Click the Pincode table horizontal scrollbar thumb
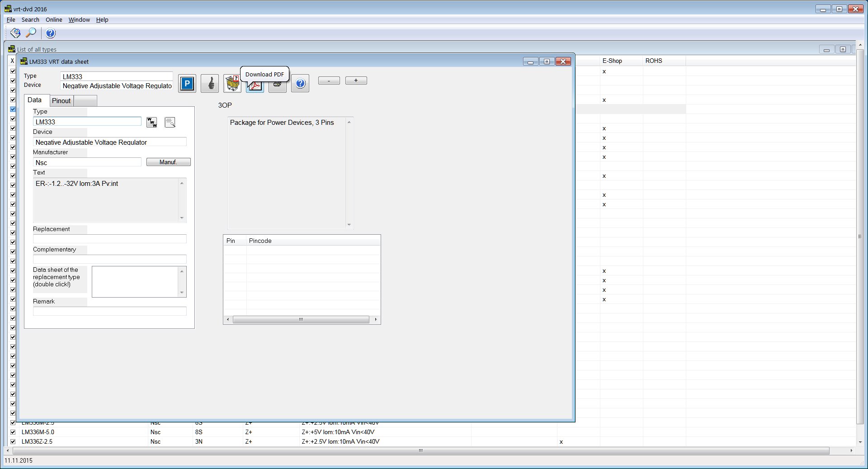Image resolution: width=868 pixels, height=469 pixels. [301, 319]
